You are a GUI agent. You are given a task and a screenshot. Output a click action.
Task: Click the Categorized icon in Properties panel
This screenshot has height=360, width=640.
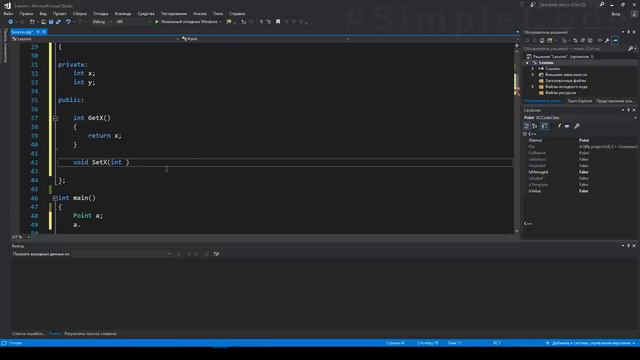click(527, 126)
